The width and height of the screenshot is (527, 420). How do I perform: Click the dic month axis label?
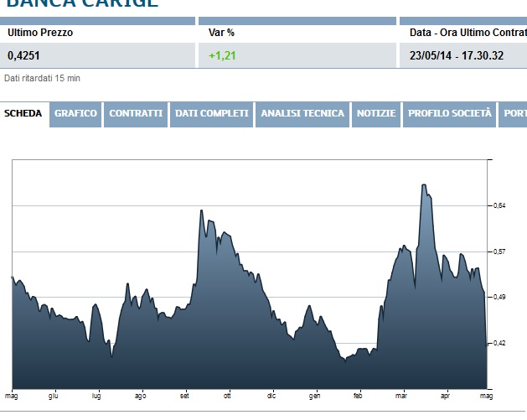(x=271, y=396)
